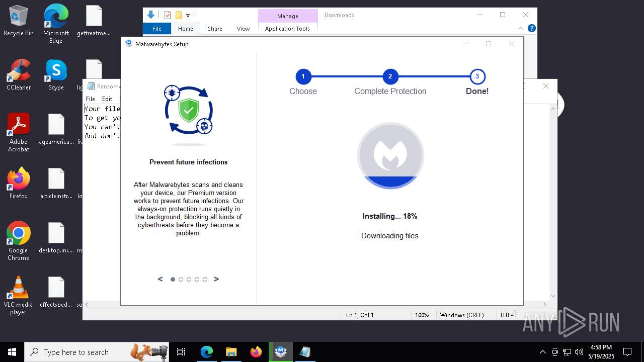Click the 'Installing... 18%' status text
Image resolution: width=644 pixels, height=362 pixels.
[x=390, y=216]
